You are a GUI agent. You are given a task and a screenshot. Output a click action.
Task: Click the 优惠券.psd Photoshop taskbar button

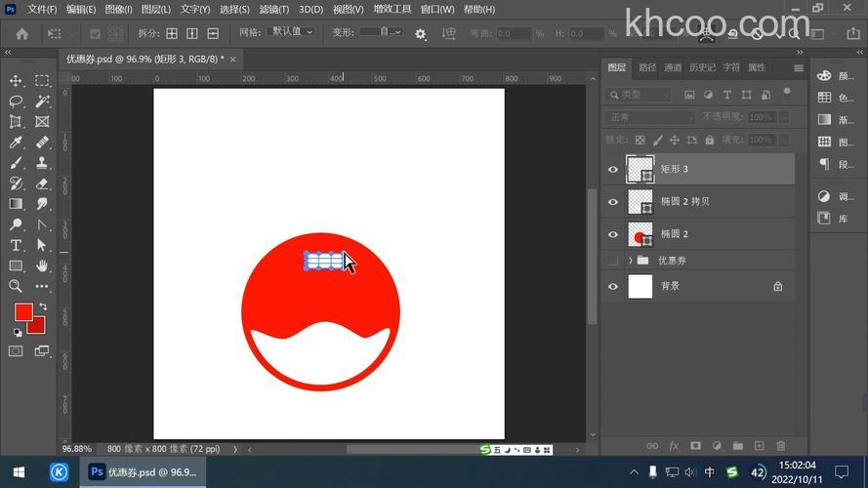point(144,471)
